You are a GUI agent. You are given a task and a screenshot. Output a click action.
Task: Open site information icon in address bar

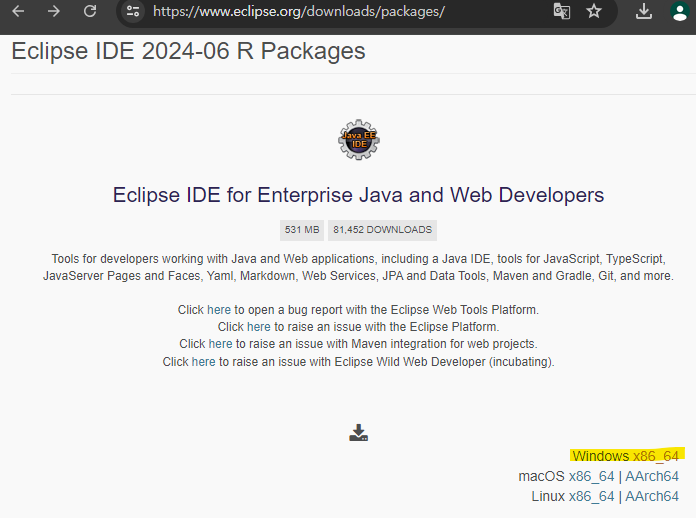click(x=133, y=11)
